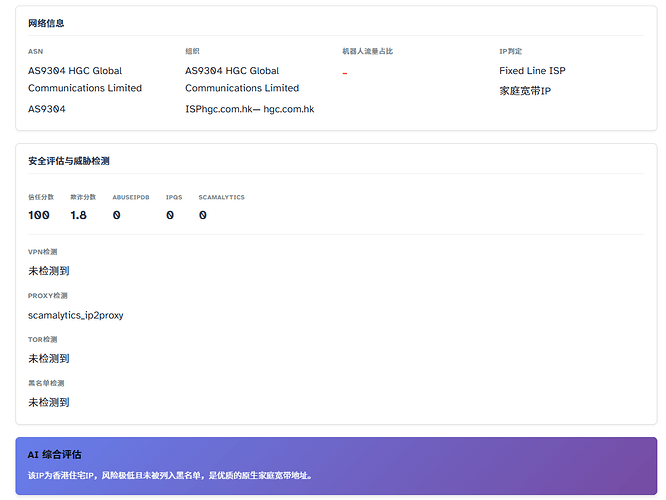Click the ISPhgc.com.hk— hgc.com.hk value
Viewport: 666px width, 500px height.
pos(249,109)
